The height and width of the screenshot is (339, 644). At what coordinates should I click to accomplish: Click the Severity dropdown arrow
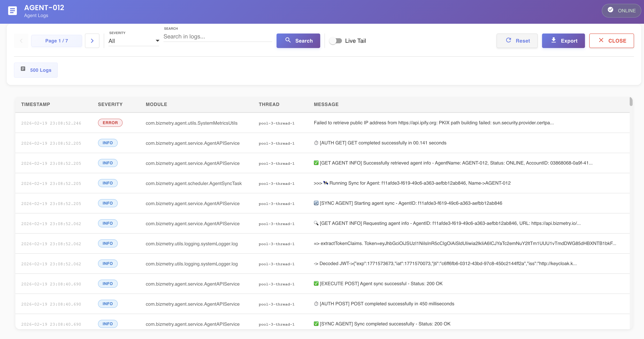click(157, 41)
